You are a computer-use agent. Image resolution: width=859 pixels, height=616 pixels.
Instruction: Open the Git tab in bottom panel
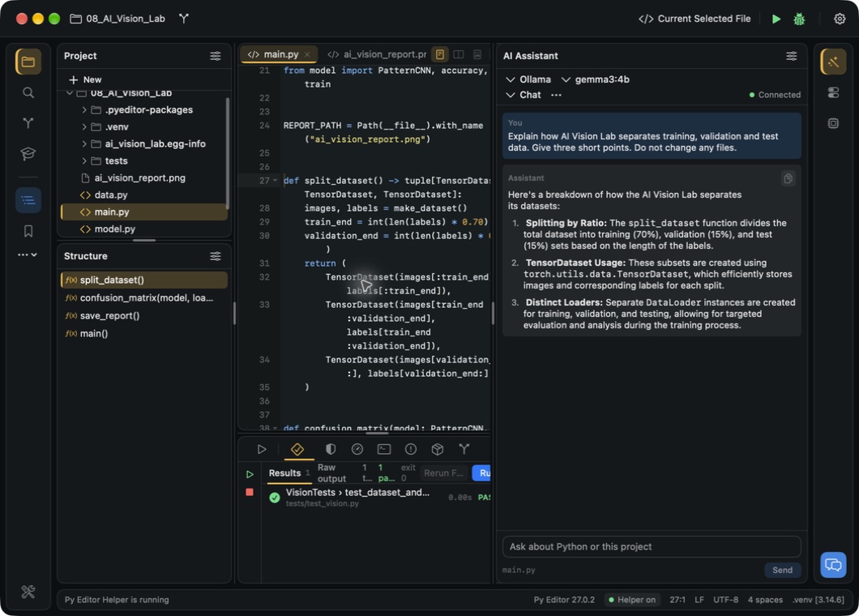pyautogui.click(x=464, y=449)
